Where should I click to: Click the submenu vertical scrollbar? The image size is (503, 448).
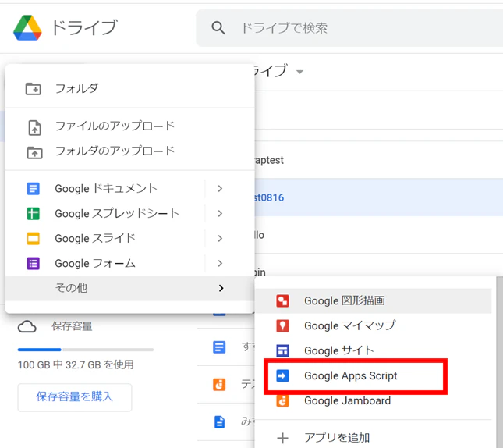point(499,362)
